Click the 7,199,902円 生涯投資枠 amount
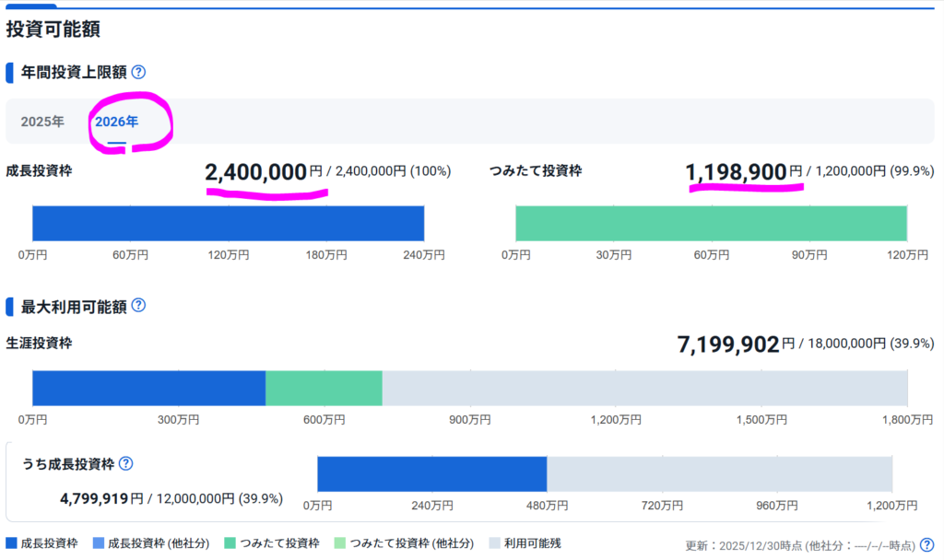The height and width of the screenshot is (560, 944). (x=728, y=344)
